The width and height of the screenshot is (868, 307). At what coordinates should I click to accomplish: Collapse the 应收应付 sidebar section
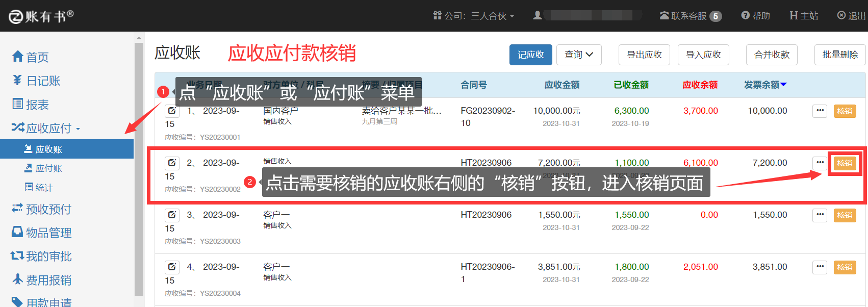(46, 128)
